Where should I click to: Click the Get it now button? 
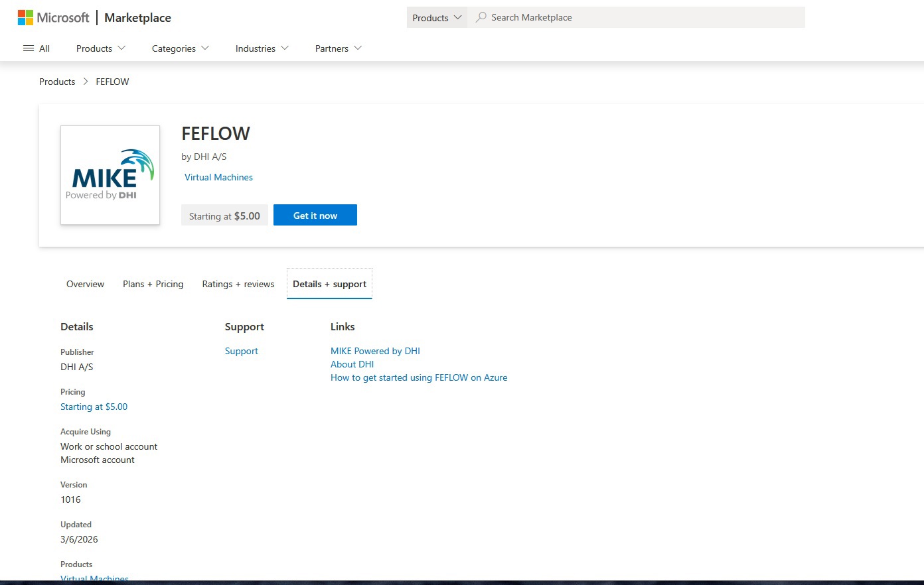(x=315, y=215)
